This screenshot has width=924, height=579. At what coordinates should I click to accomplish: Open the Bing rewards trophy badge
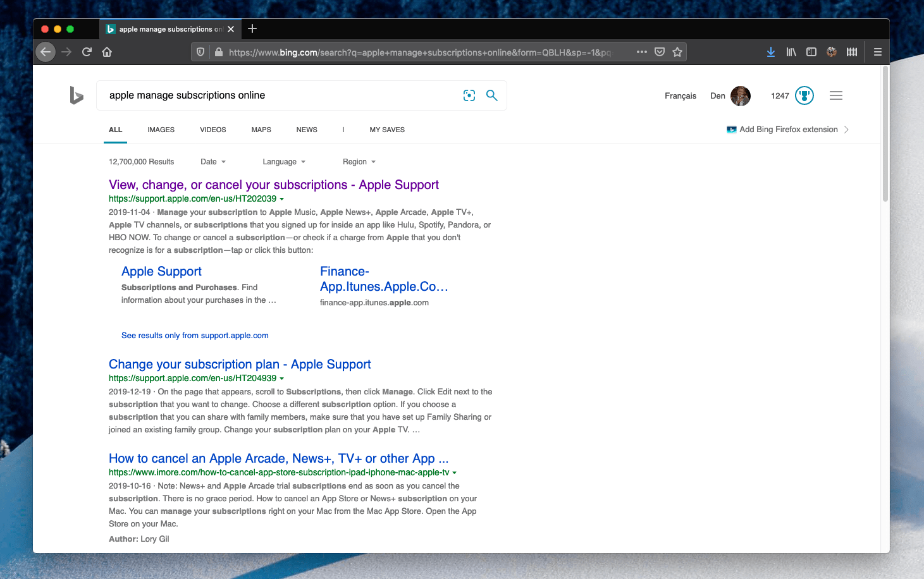(804, 95)
